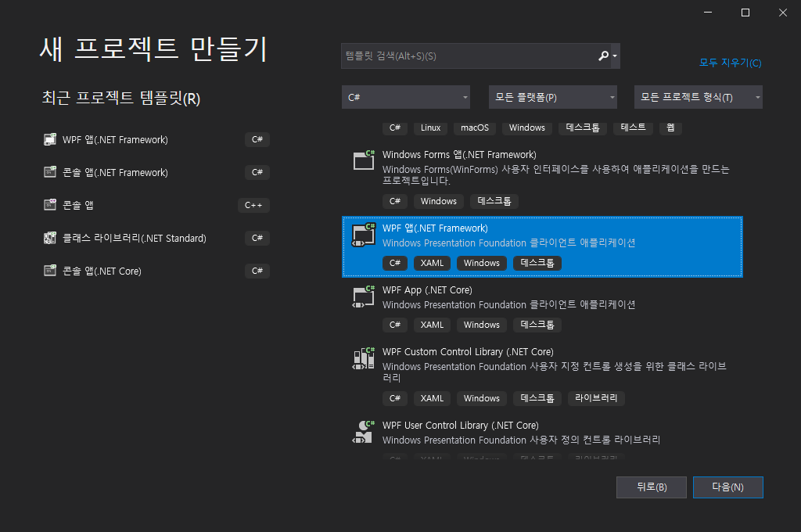Click the selected WPF 앱(.NET Framework) title

click(435, 228)
